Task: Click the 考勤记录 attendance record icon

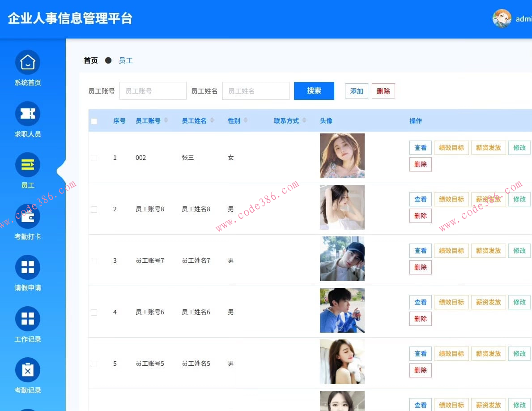Action: point(28,370)
